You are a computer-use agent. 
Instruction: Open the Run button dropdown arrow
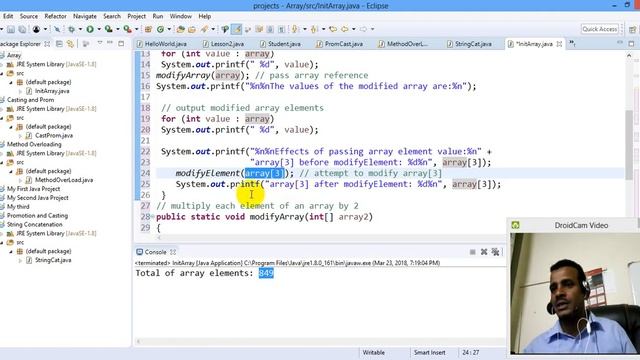pyautogui.click(x=99, y=29)
